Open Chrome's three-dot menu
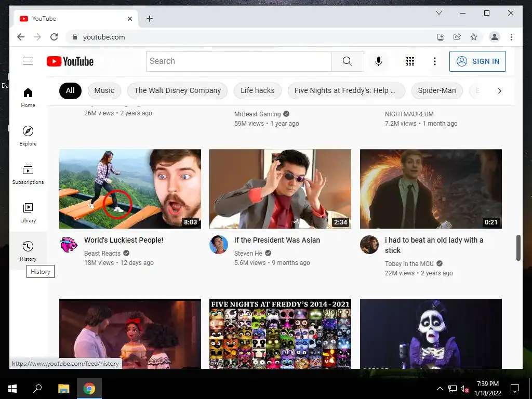Image resolution: width=532 pixels, height=399 pixels. coord(511,37)
